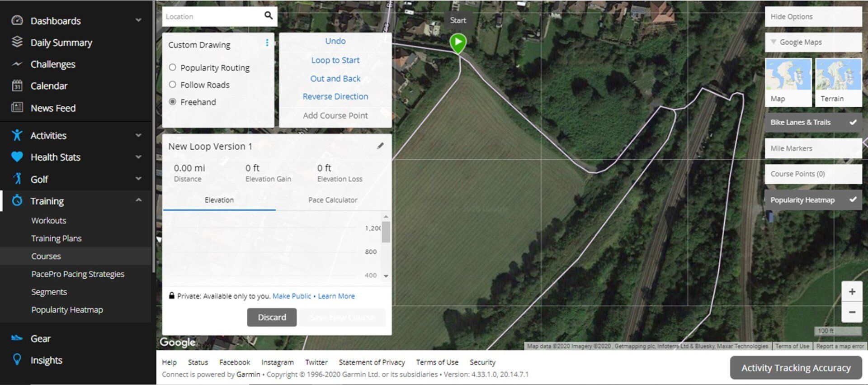The width and height of the screenshot is (868, 385).
Task: Toggle the Bike Lanes & Trails overlay
Action: [813, 122]
